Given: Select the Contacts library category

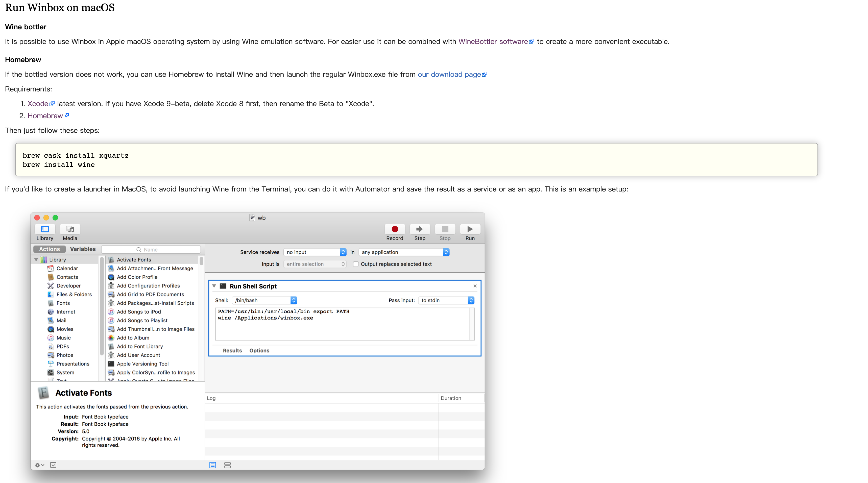Looking at the screenshot, I should [67, 277].
